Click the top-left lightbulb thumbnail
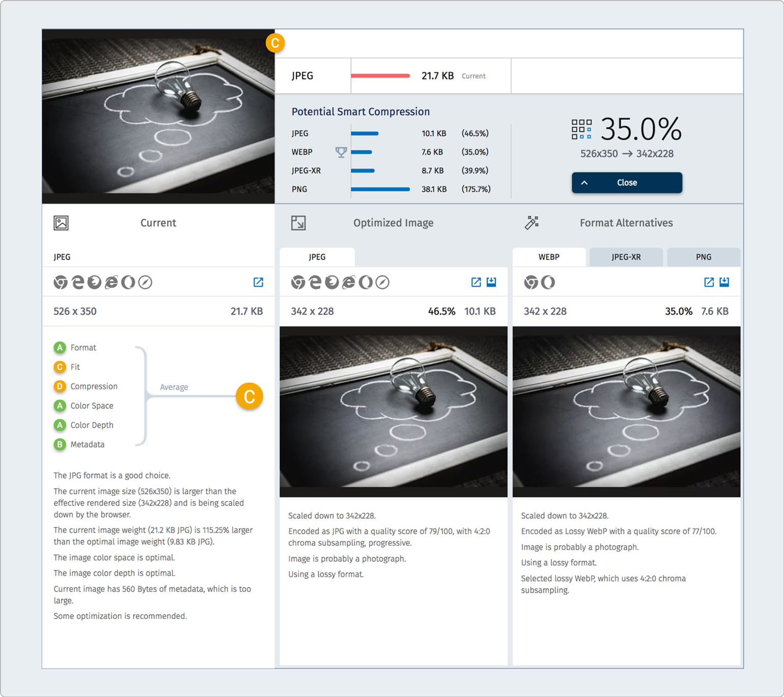The width and height of the screenshot is (784, 697). tap(158, 116)
